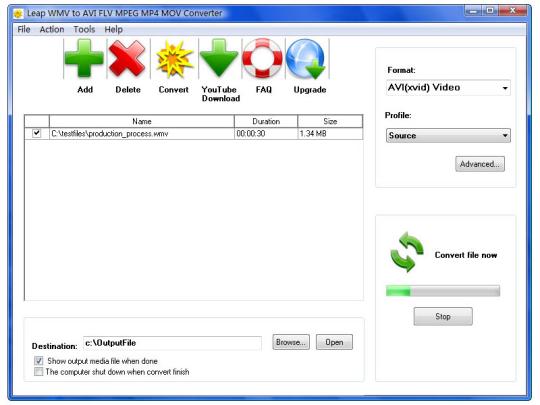Click the green Convert file now arrows icon

tap(407, 252)
